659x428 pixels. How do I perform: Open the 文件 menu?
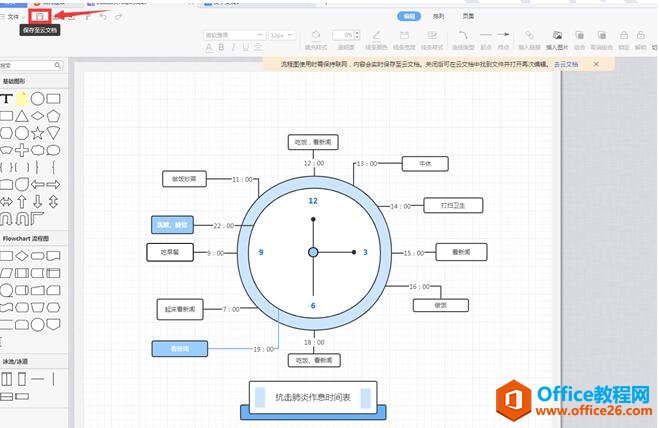pyautogui.click(x=13, y=17)
